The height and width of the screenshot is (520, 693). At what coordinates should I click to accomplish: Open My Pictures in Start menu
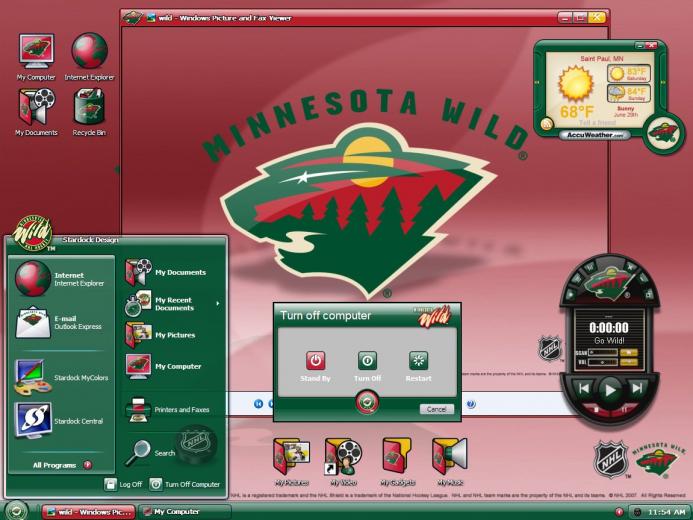tap(161, 335)
